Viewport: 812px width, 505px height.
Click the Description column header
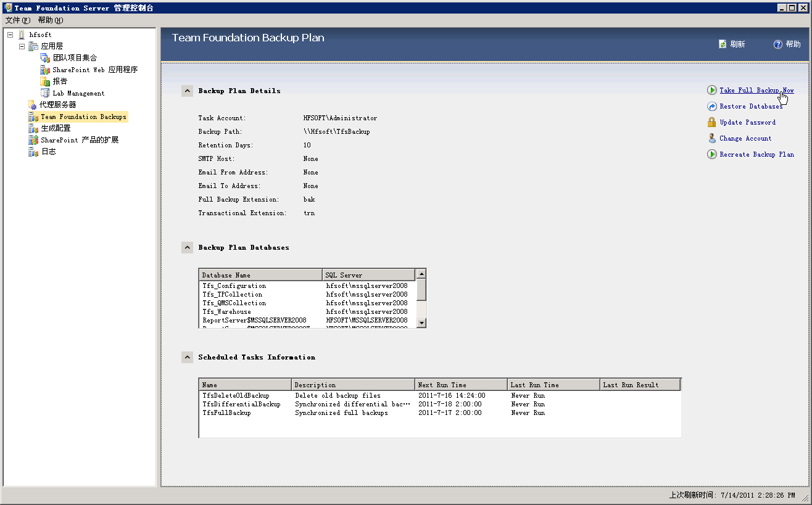353,385
